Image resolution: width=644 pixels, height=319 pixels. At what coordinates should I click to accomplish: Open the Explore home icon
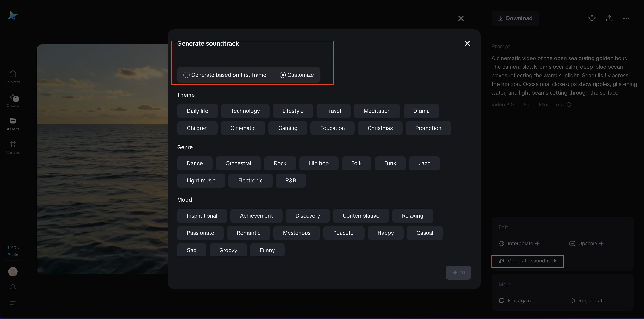(x=13, y=74)
